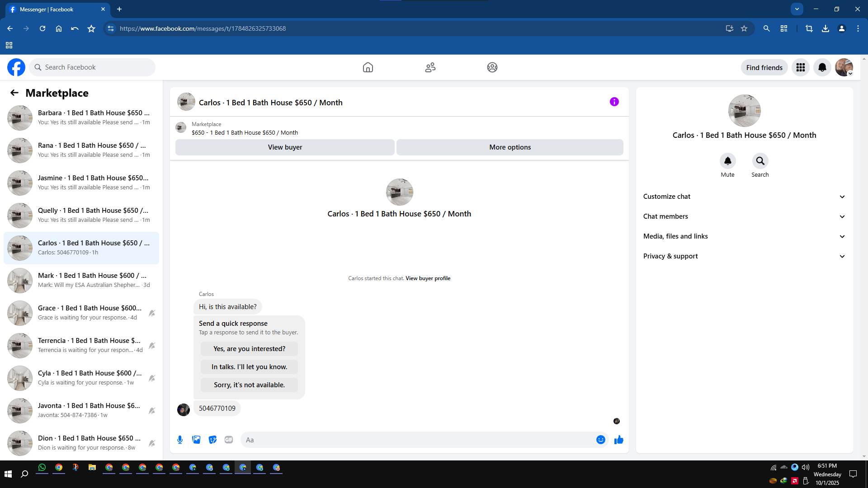Open the account profile picture menu

pos(844,67)
